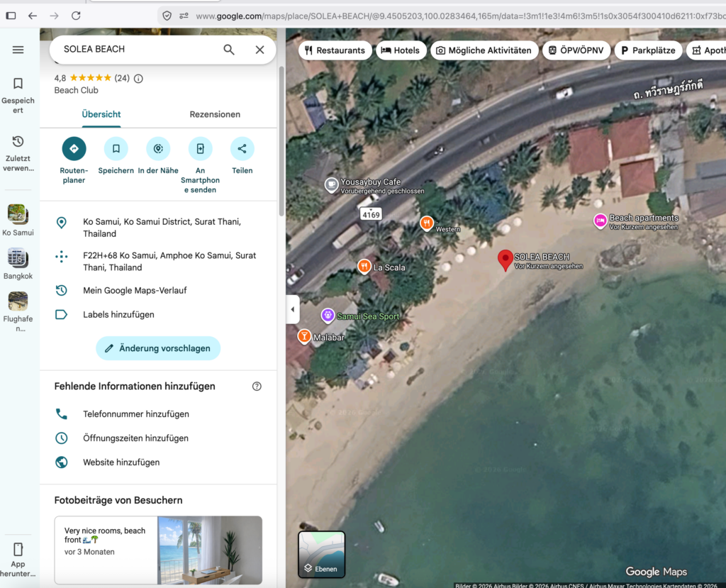Filter map by Mögliche Aktivitäten chip
Image resolution: width=726 pixels, height=588 pixels.
pyautogui.click(x=484, y=50)
